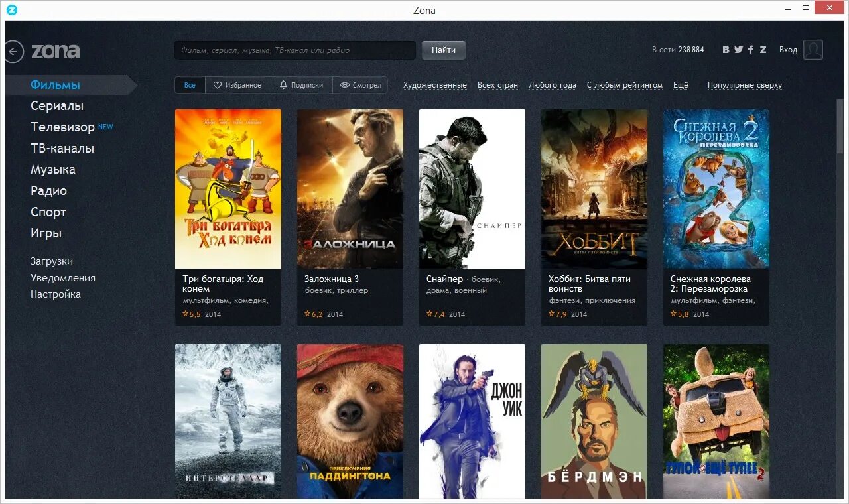The image size is (849, 504).
Task: Click the Вход login link
Action: coord(788,50)
